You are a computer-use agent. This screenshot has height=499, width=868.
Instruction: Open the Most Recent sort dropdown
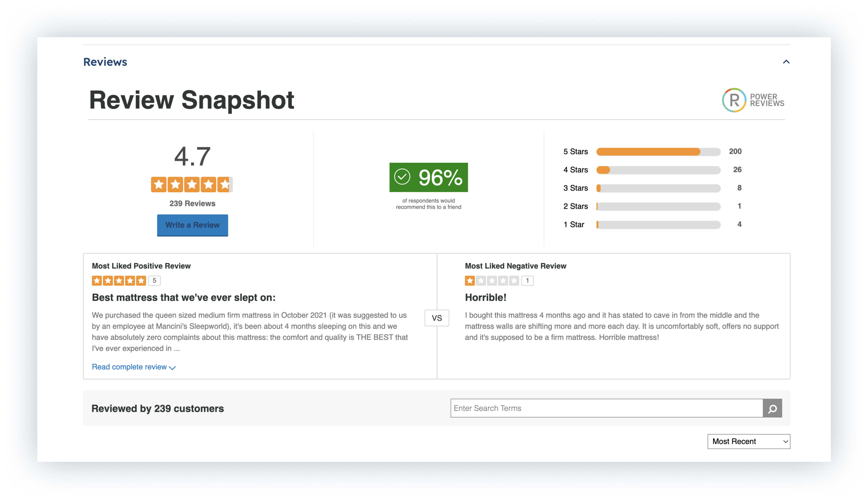coord(748,441)
